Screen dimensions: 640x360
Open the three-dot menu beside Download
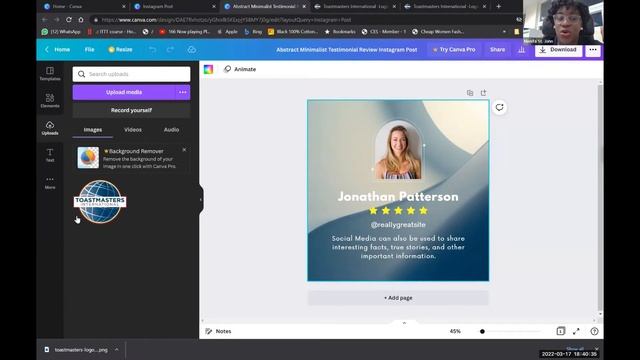pos(593,49)
